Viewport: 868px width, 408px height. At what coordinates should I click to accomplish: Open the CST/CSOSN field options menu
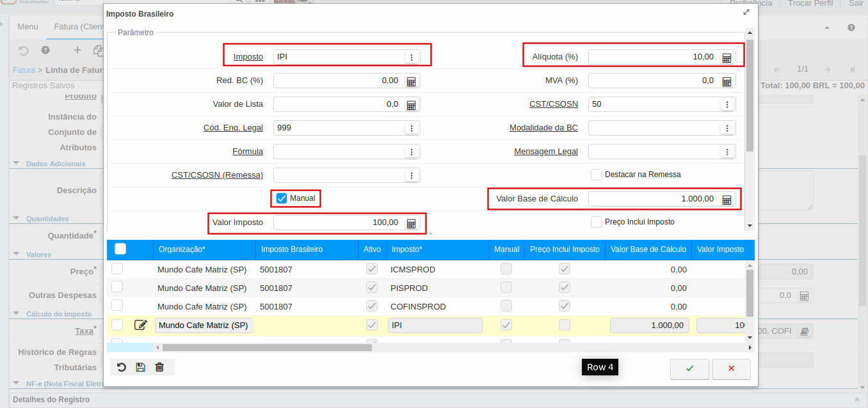point(727,104)
